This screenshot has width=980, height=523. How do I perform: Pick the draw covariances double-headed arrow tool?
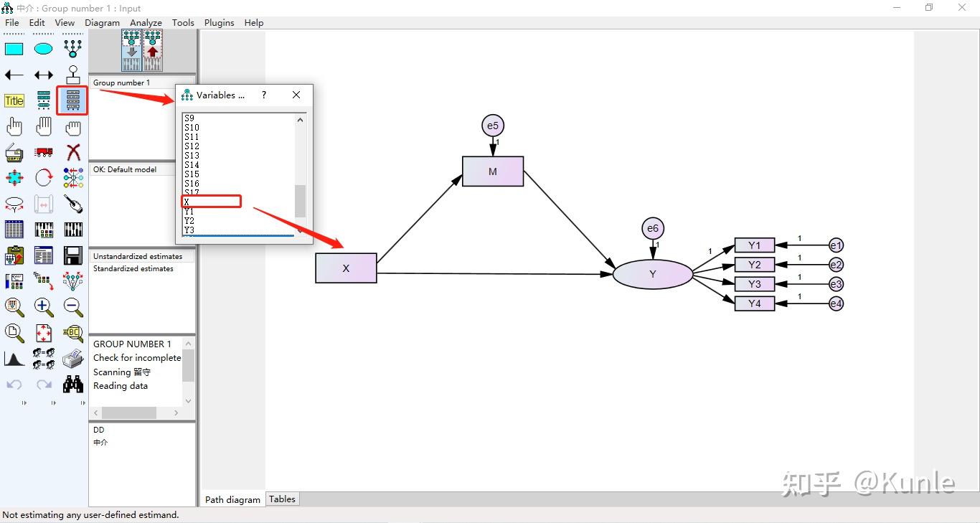[44, 75]
